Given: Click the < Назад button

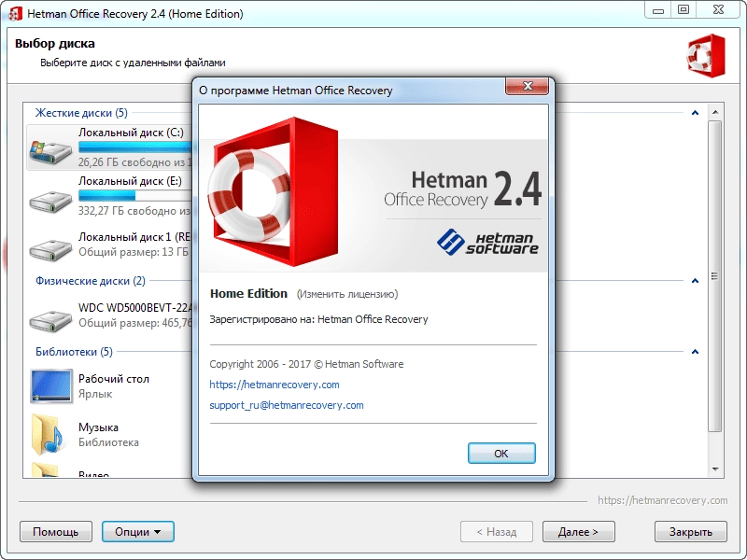Looking at the screenshot, I should pos(497,531).
